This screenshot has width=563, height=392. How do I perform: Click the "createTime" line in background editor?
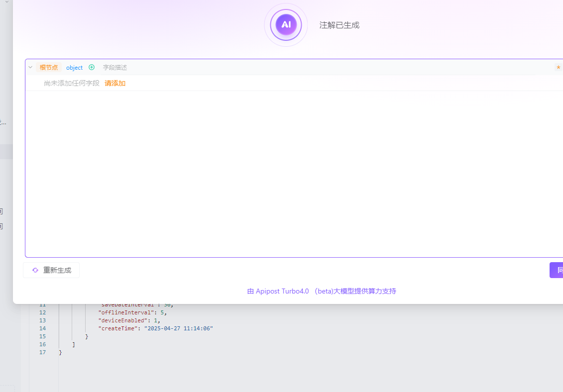(155, 328)
